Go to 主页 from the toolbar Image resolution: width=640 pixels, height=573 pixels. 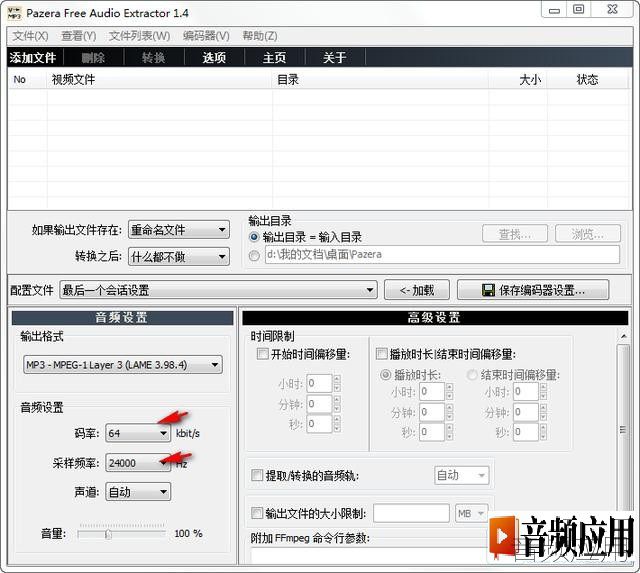[x=274, y=58]
